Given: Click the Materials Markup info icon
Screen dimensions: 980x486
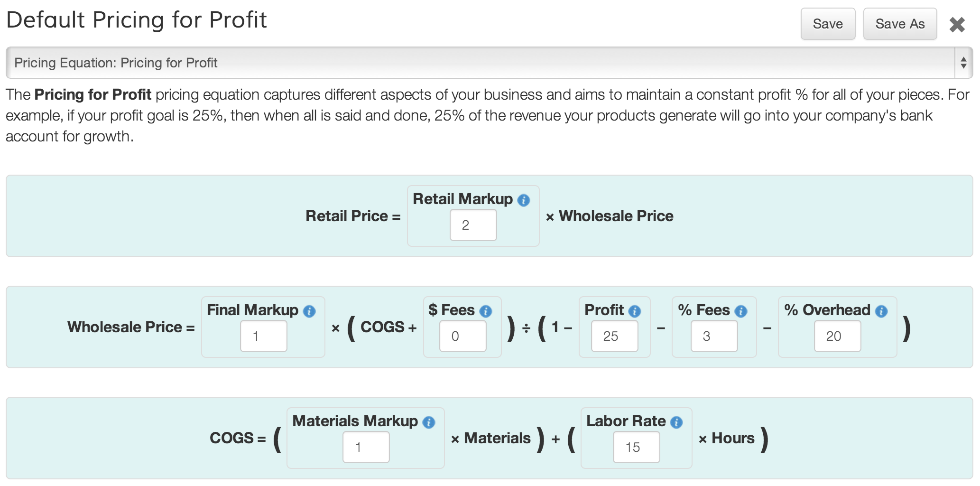Looking at the screenshot, I should tap(428, 422).
